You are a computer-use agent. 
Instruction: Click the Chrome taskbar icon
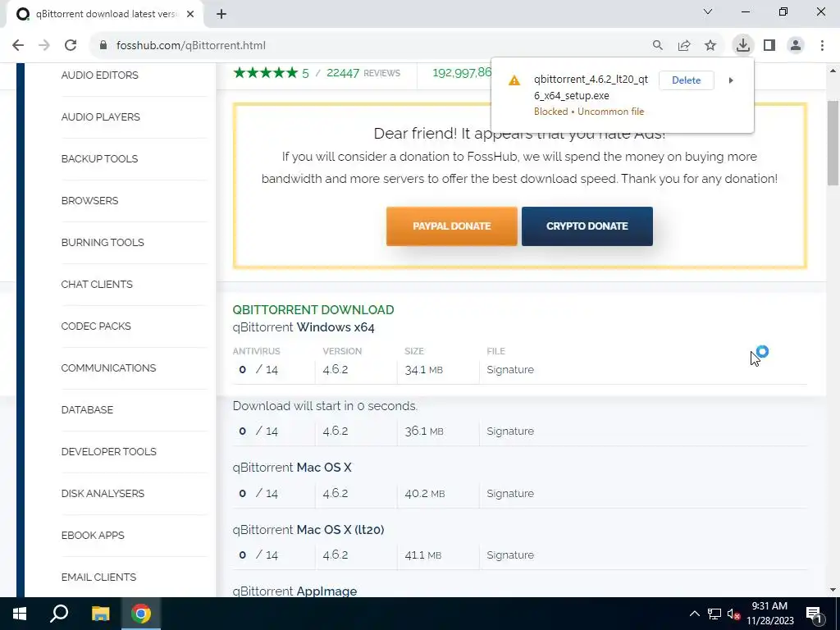click(141, 614)
